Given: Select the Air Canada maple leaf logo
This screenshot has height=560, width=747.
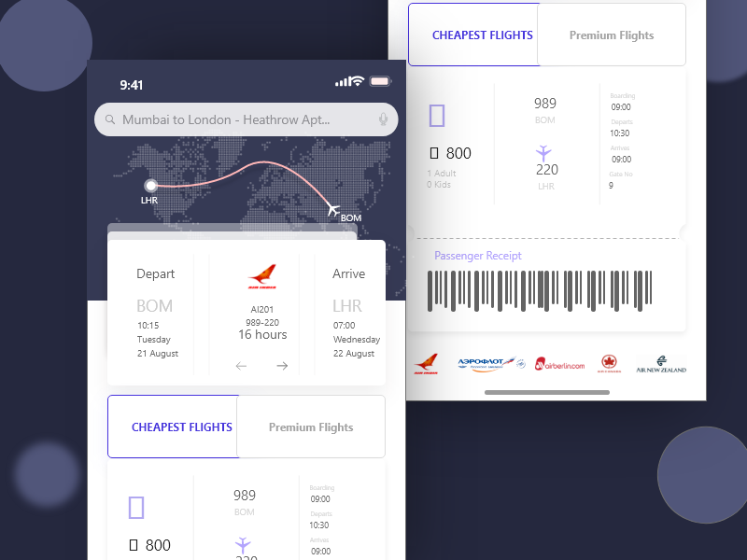Looking at the screenshot, I should [609, 364].
